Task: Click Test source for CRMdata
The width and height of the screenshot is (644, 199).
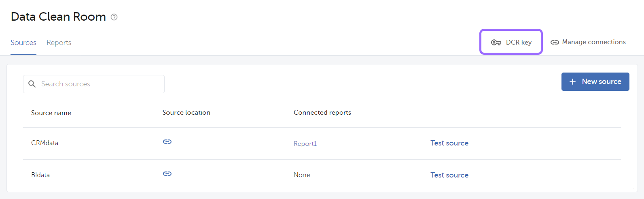Action: [x=449, y=143]
